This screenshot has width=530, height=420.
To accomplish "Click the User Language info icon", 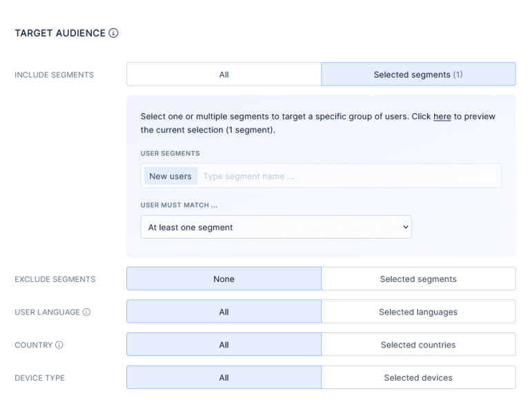I will [x=86, y=312].
